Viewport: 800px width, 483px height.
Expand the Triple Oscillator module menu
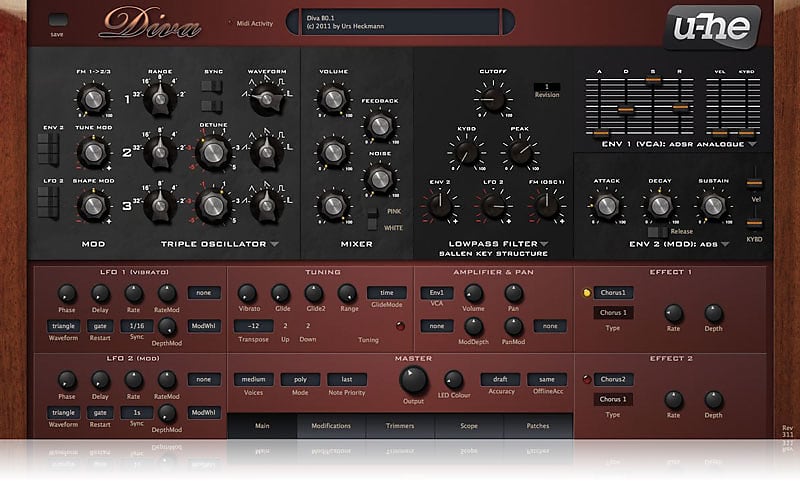[274, 243]
